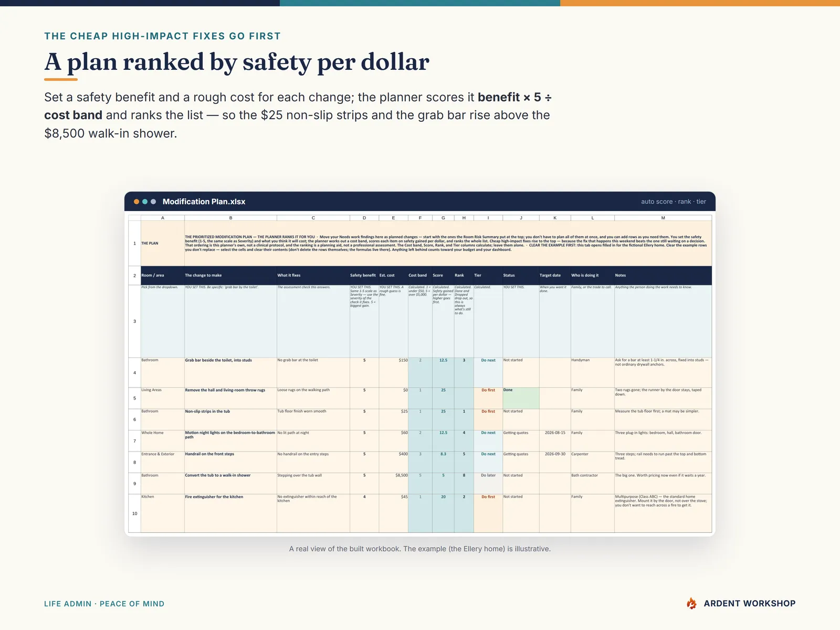Click the 'Tier' heading cell
This screenshot has width=840, height=630.
488,275
